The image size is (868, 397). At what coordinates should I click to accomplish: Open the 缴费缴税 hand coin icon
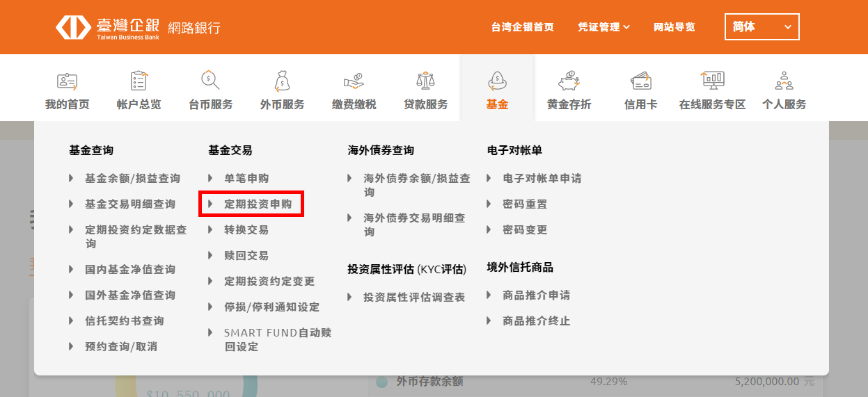tap(354, 81)
